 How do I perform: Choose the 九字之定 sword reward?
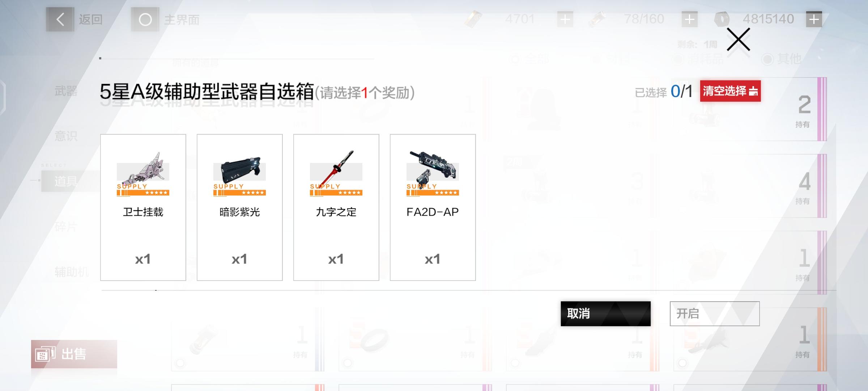[x=336, y=207]
